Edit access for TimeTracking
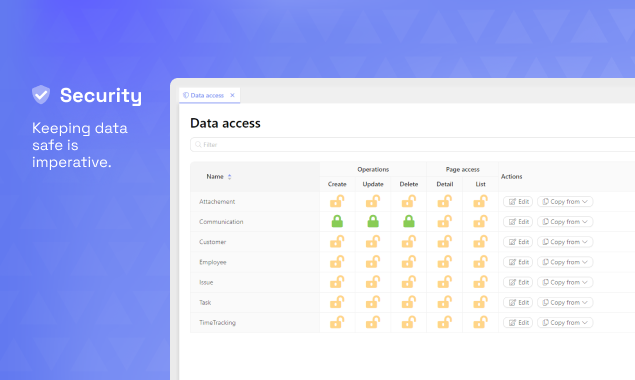 tap(518, 322)
